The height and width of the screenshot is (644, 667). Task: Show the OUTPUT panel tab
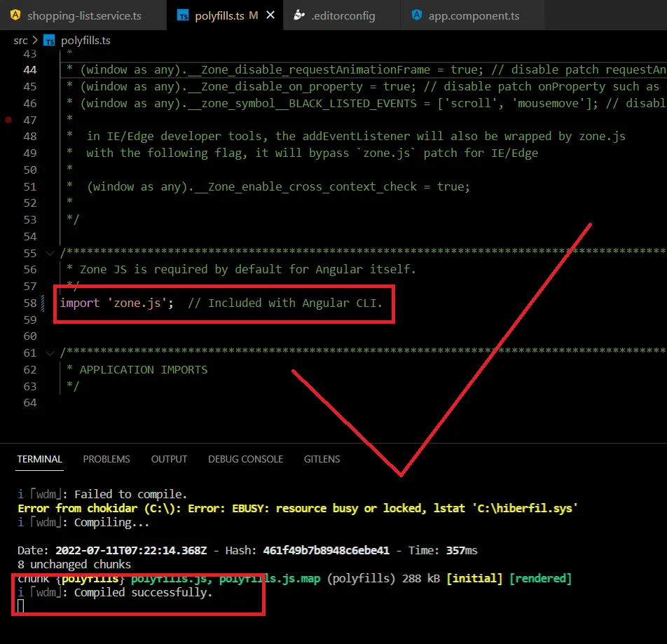point(169,459)
